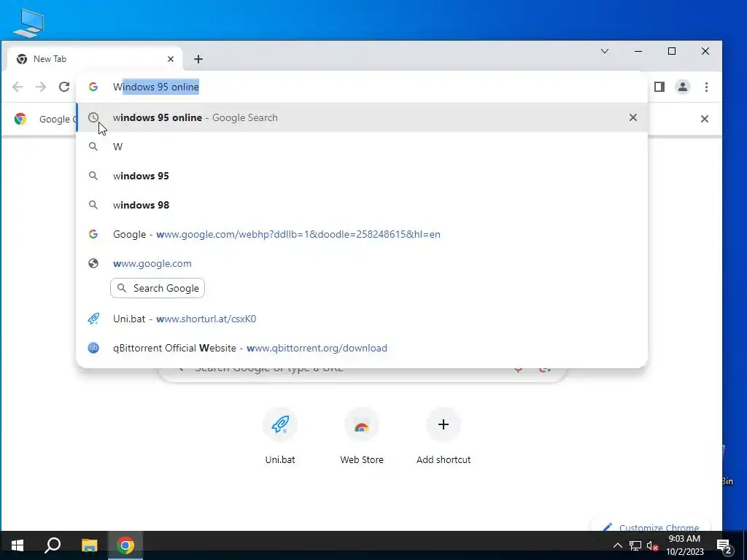Open the www.google.com suggestion
747x560 pixels.
362,263
